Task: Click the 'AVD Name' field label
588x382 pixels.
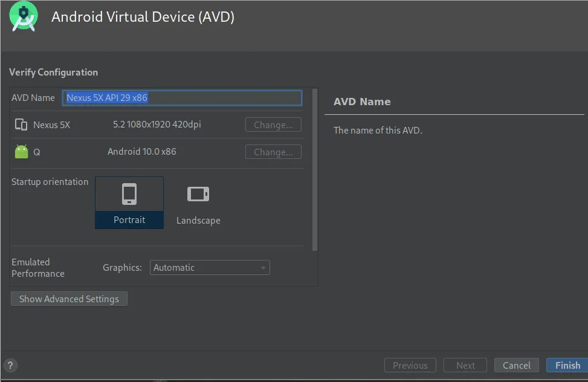Action: tap(33, 98)
